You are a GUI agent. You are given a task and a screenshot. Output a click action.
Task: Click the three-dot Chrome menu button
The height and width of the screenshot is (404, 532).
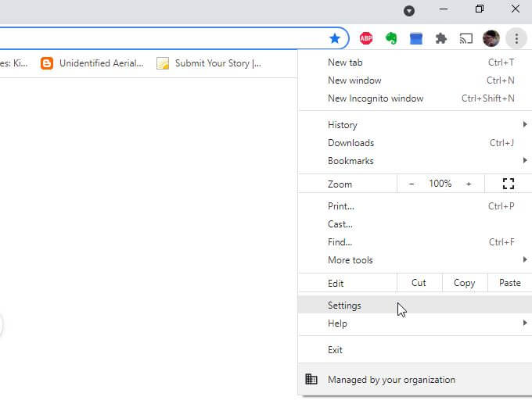[x=516, y=38]
